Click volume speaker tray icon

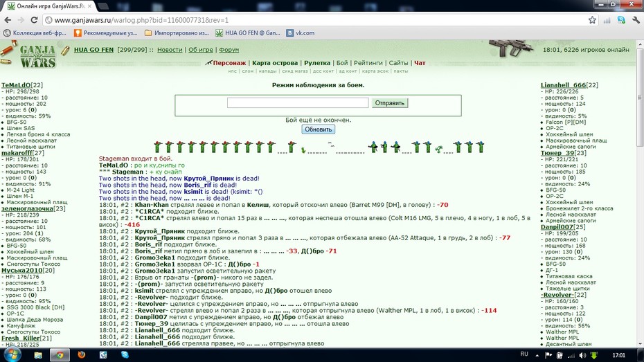[x=582, y=356]
